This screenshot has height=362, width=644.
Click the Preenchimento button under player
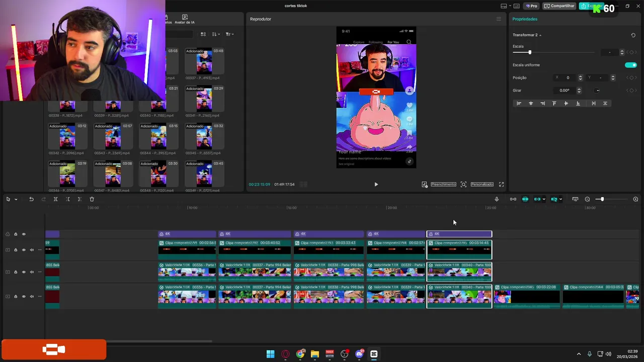click(443, 185)
